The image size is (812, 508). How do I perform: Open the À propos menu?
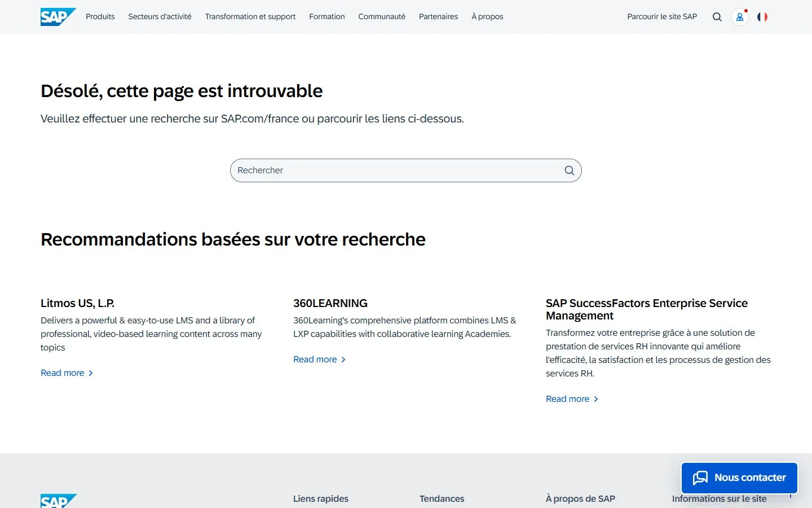(x=487, y=17)
